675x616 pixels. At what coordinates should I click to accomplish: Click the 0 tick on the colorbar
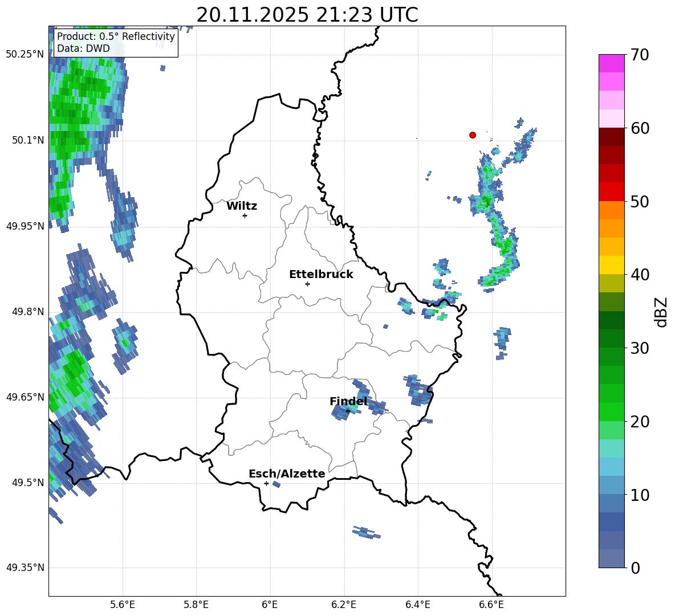[636, 568]
